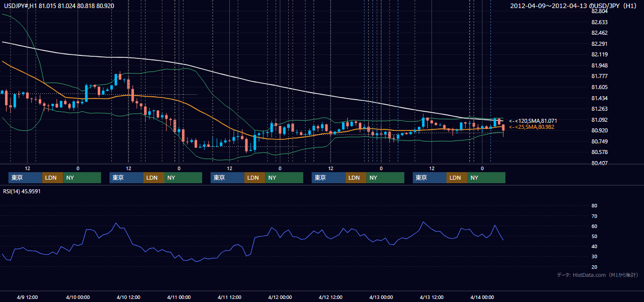Click price axis label 82.804

[599, 11]
